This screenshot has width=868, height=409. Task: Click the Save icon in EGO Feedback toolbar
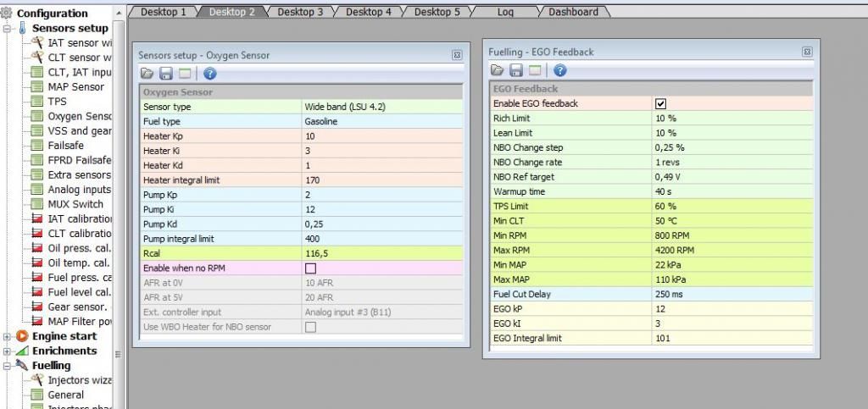516,70
